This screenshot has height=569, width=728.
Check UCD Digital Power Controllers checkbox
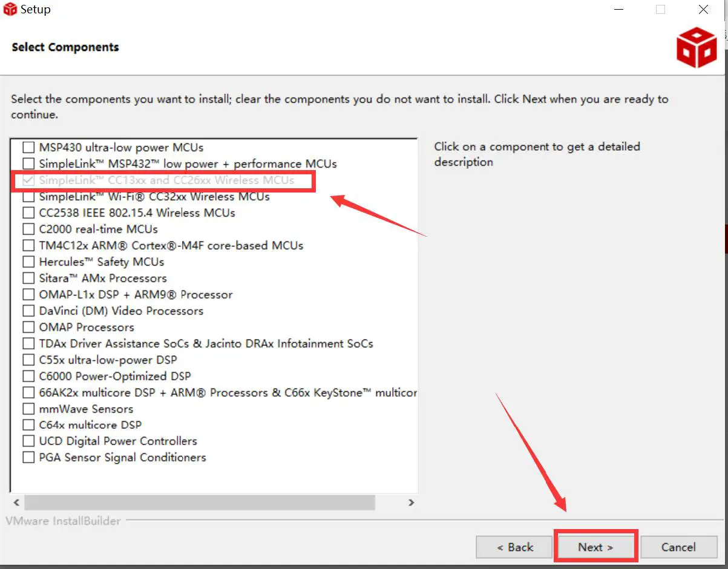click(x=28, y=441)
